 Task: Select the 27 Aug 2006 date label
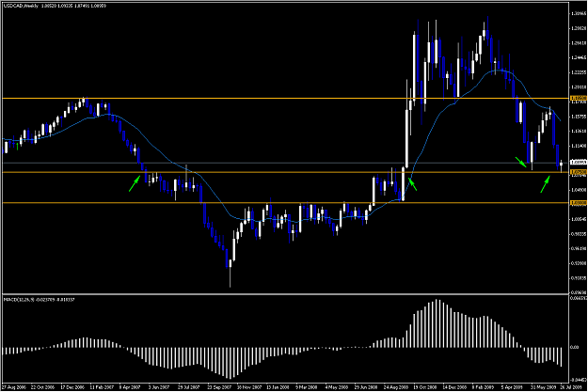14,386
